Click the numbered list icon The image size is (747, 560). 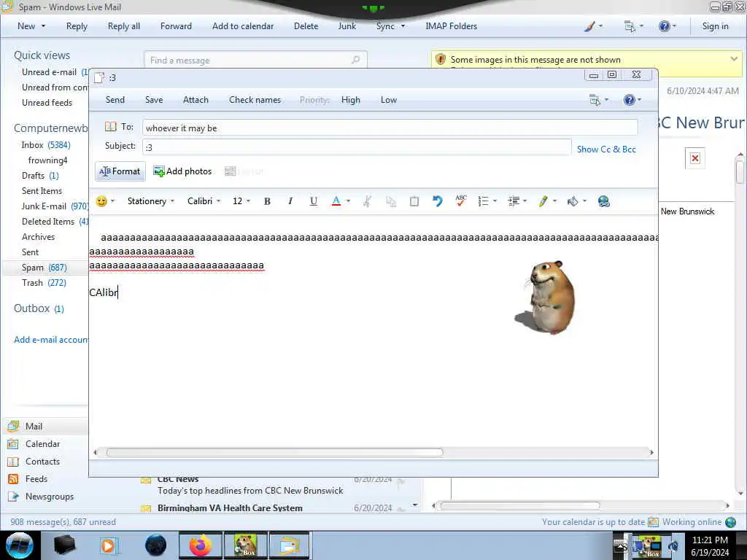coord(483,201)
